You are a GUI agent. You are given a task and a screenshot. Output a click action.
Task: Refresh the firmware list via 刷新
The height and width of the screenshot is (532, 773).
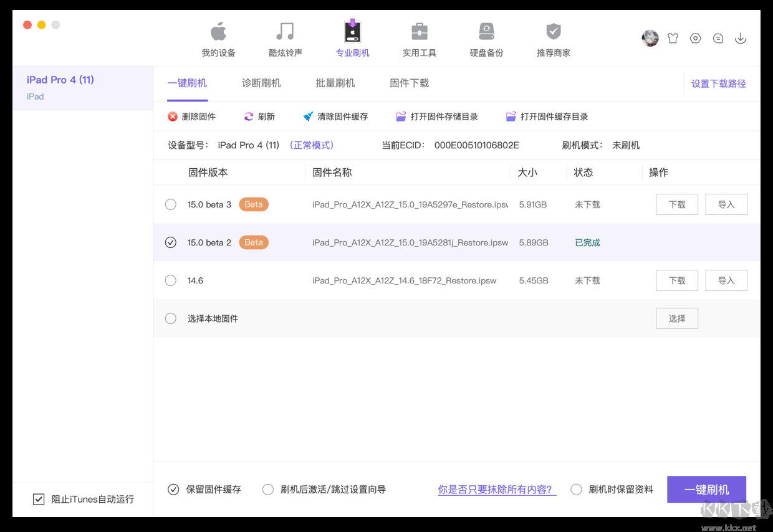click(x=259, y=116)
